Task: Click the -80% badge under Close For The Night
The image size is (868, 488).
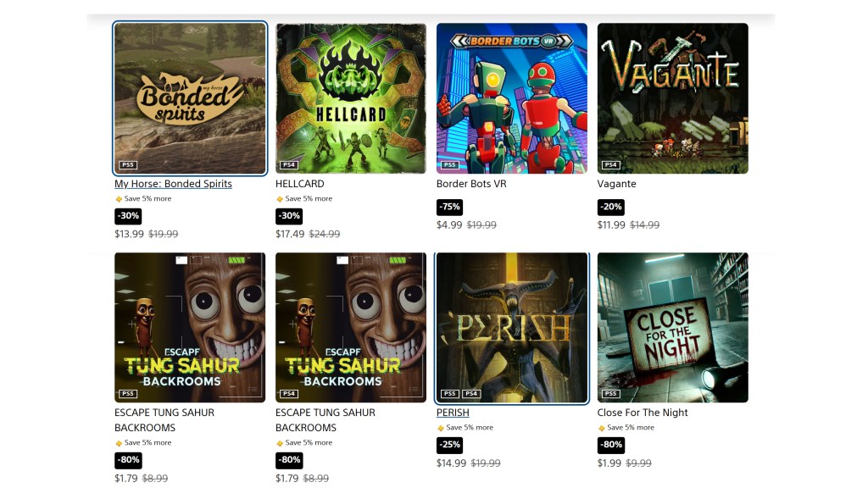Action: pos(611,445)
